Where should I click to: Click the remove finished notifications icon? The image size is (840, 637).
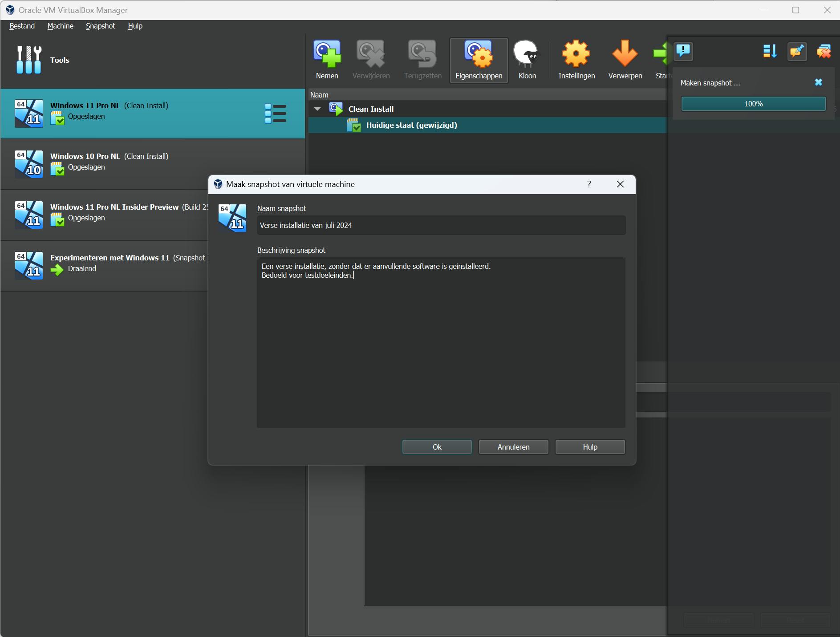(x=824, y=51)
